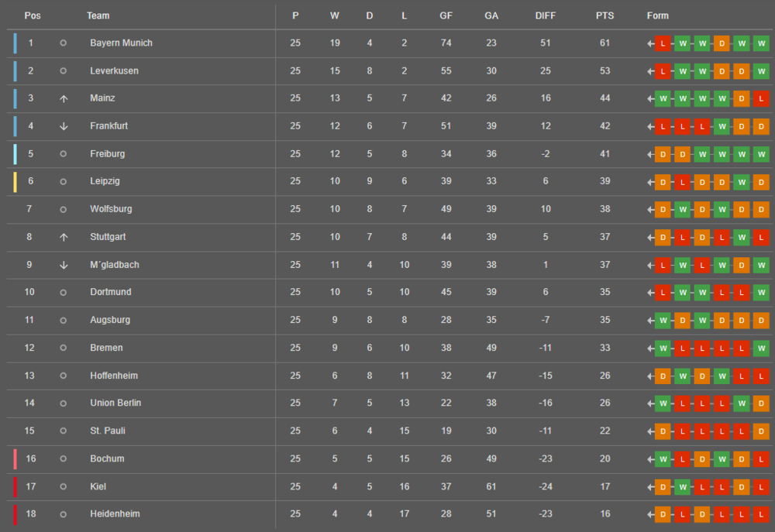
Task: Sort table by the PTS column header
Action: [x=604, y=15]
